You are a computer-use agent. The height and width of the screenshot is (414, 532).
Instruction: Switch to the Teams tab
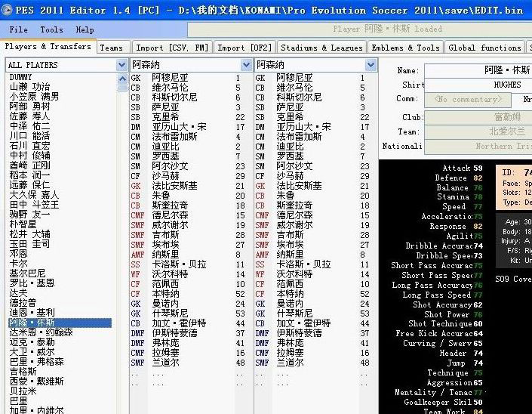pos(113,48)
